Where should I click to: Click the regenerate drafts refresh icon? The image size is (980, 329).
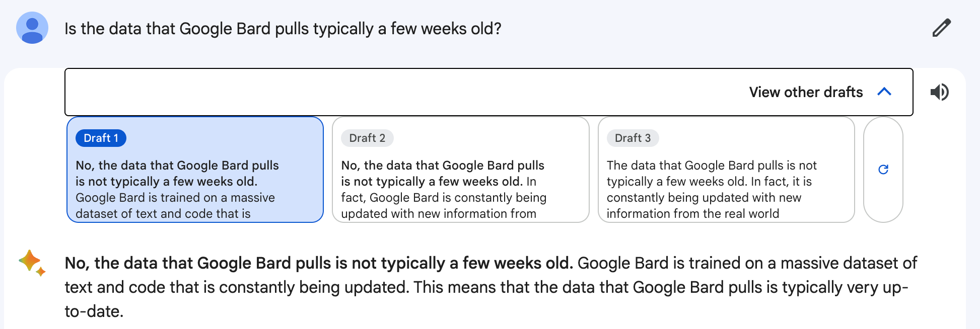(x=883, y=170)
